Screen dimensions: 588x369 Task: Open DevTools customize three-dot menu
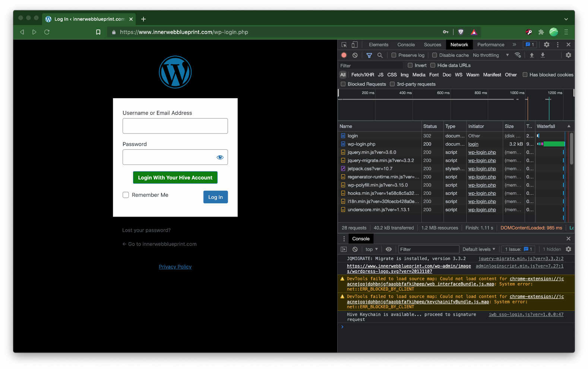(x=558, y=45)
